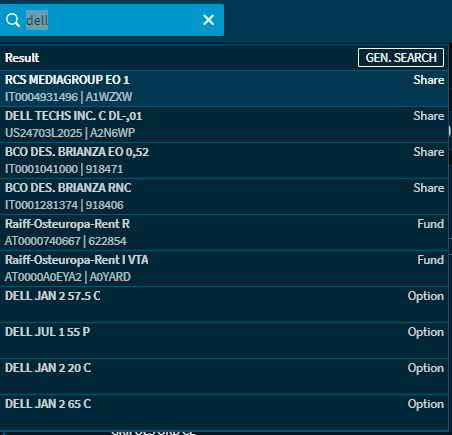Select BCO DES. BRIANZA EO 0,52 result
This screenshot has height=435, width=452.
(224, 160)
